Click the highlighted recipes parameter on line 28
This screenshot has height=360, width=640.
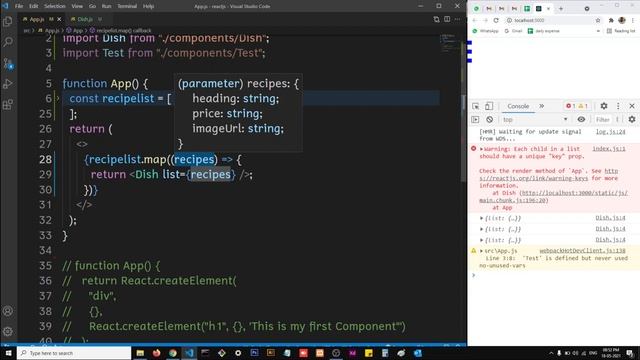[x=194, y=159]
